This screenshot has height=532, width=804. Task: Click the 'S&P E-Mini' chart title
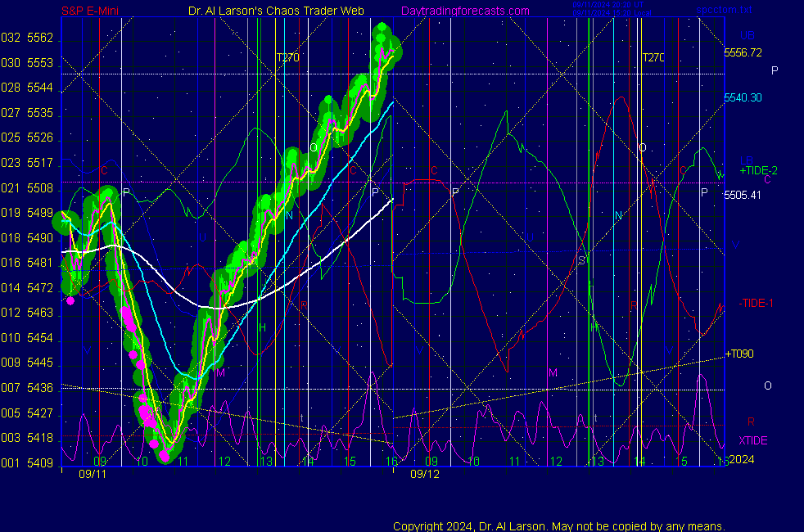90,11
